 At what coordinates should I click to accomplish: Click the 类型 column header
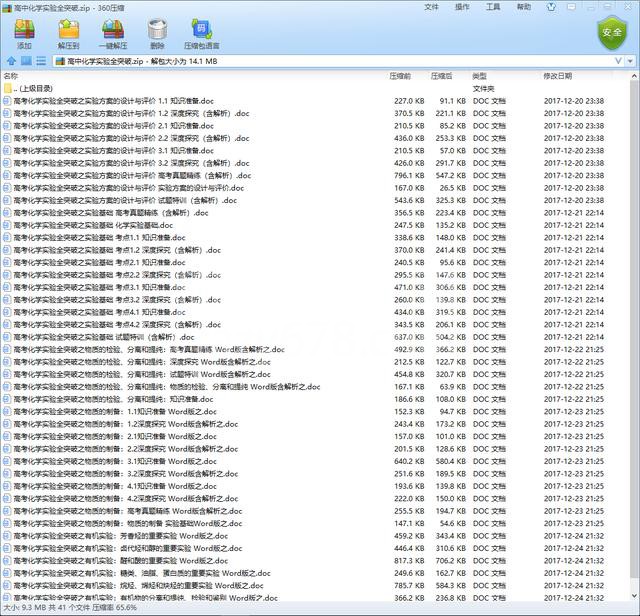[x=480, y=76]
